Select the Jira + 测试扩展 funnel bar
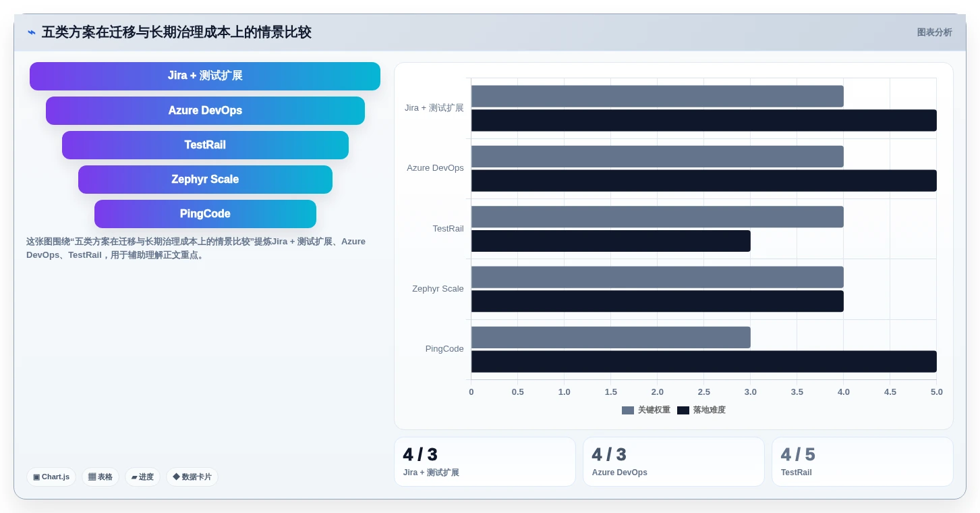This screenshot has height=513, width=980. coord(205,76)
